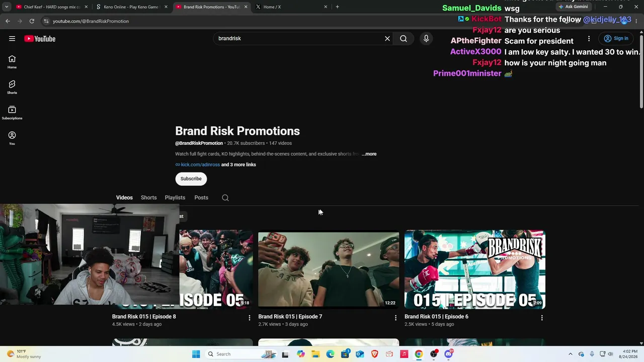The height and width of the screenshot is (362, 644).
Task: Click the Windows taskbar Search box
Action: point(240,354)
